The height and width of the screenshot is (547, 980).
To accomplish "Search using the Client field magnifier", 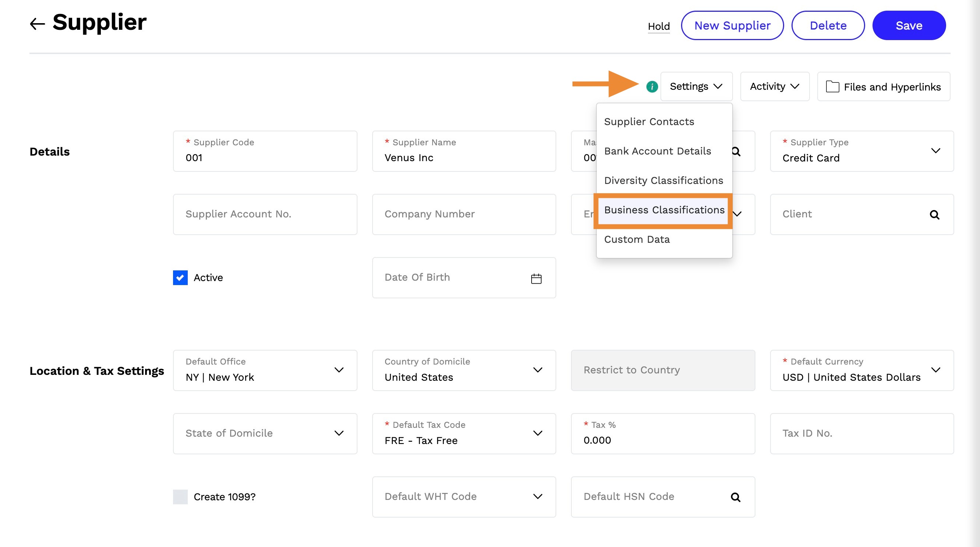I will pyautogui.click(x=934, y=215).
